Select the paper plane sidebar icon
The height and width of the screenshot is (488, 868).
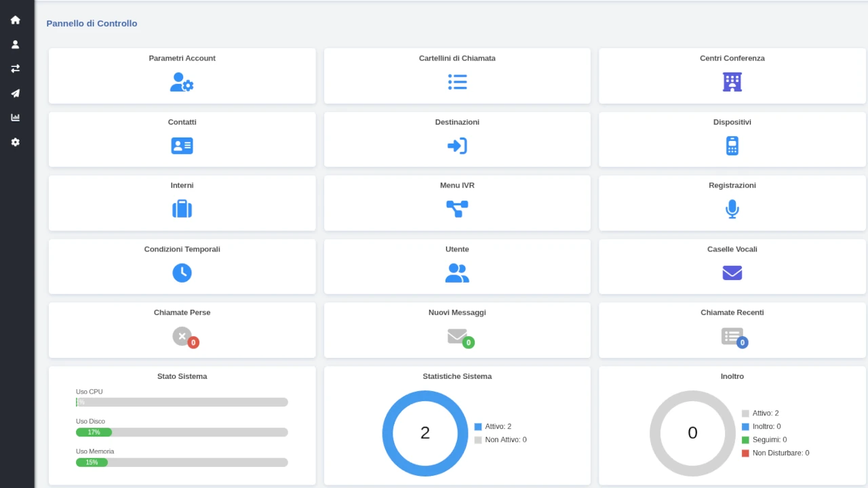pos(16,94)
